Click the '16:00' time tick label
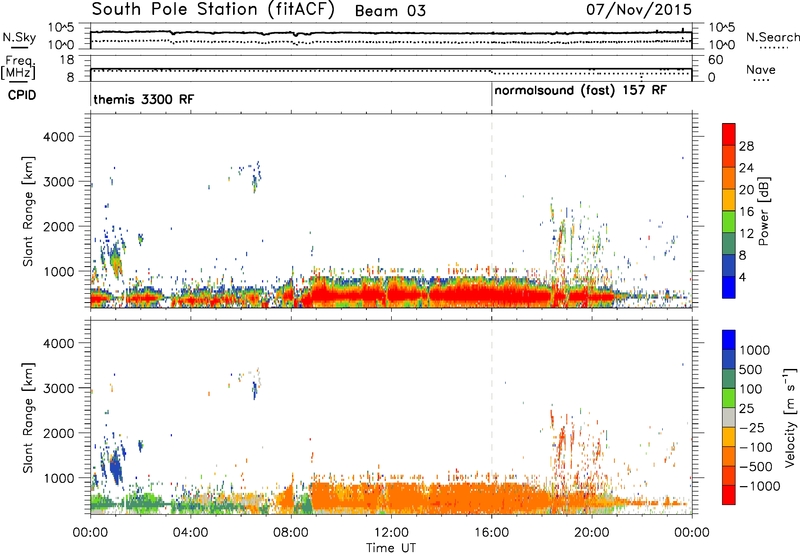This screenshot has height=554, width=800. [491, 533]
